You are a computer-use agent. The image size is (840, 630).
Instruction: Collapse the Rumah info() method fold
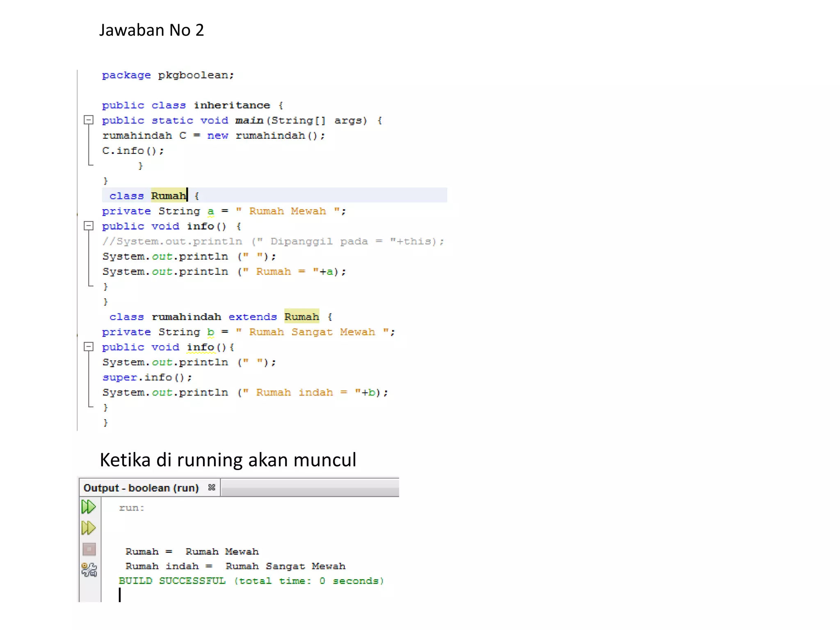(x=89, y=226)
